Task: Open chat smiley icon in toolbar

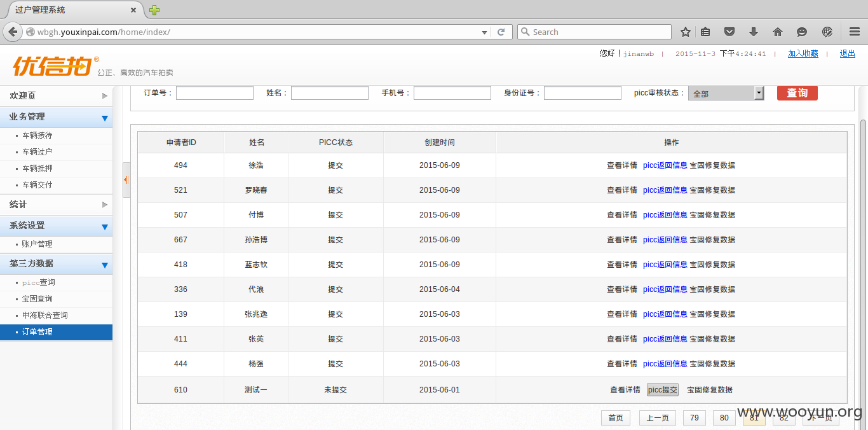Action: pos(802,32)
